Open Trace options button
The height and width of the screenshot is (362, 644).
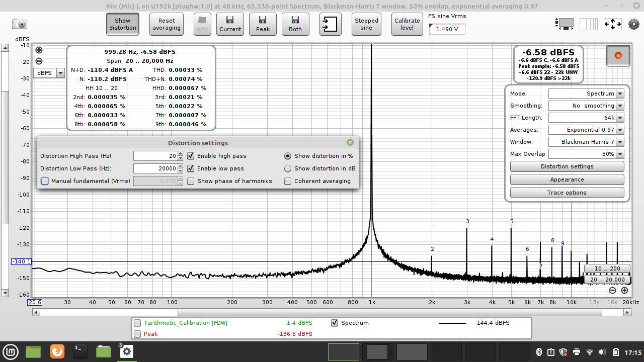click(567, 193)
